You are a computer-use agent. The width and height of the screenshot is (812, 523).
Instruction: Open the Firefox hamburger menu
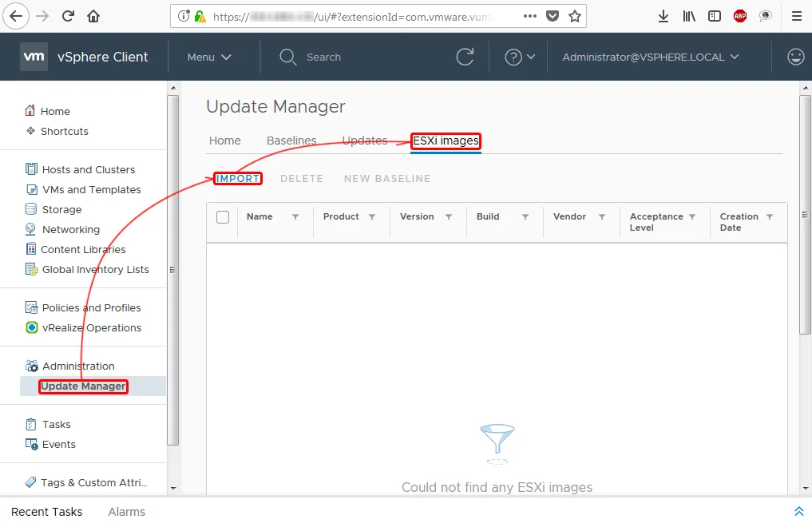797,16
